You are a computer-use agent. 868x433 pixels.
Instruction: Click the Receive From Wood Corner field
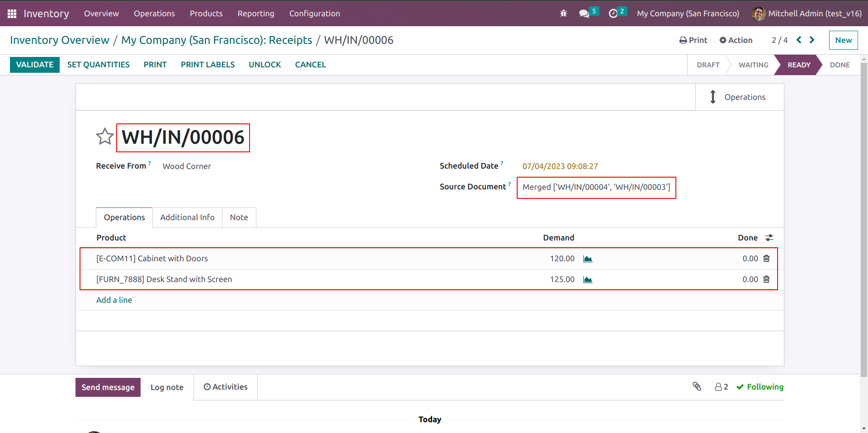(x=187, y=166)
